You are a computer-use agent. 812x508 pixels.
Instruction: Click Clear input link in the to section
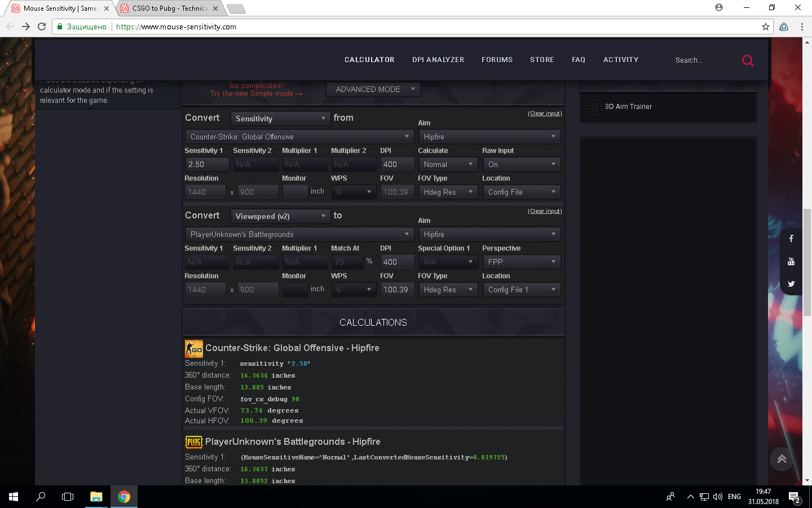[x=545, y=211]
